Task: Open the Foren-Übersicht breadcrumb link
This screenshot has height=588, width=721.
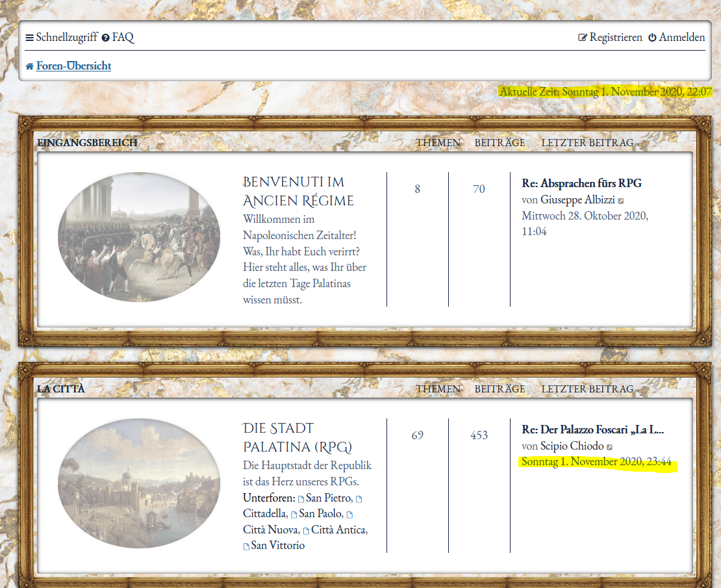Action: [73, 66]
